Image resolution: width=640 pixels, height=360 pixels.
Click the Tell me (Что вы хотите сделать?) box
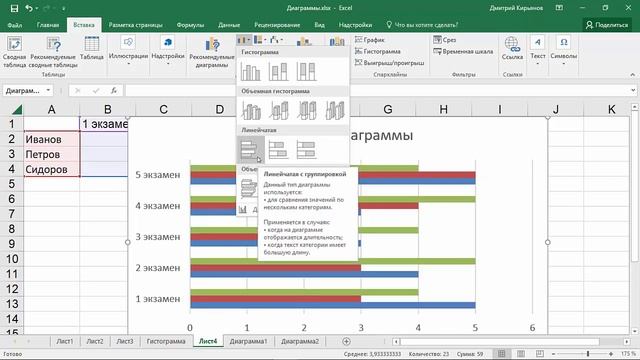point(422,25)
